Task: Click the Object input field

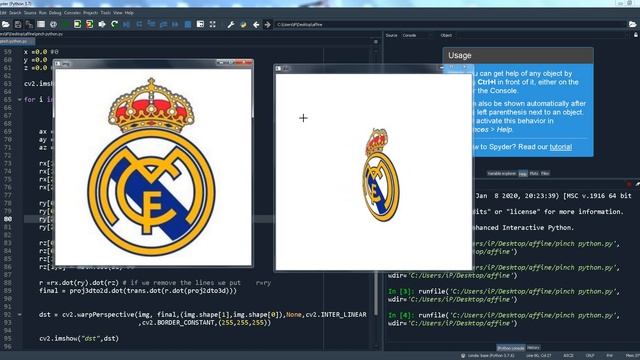Action: (x=540, y=36)
